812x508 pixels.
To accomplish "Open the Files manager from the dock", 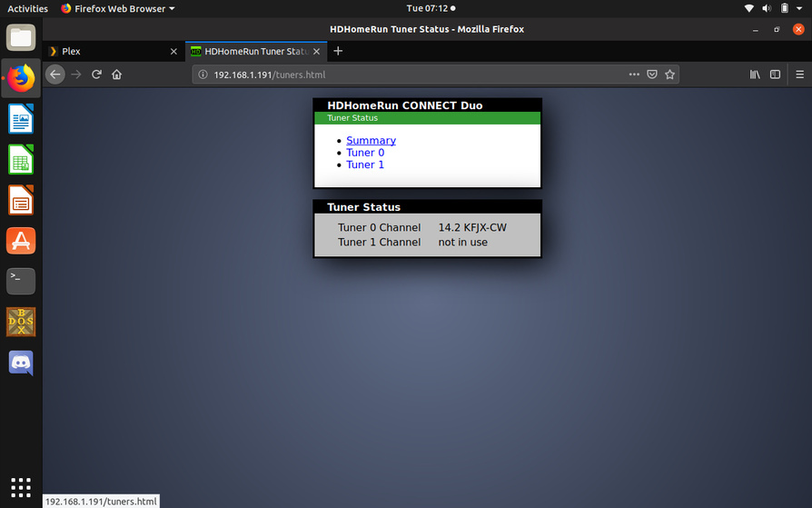I will (21, 37).
